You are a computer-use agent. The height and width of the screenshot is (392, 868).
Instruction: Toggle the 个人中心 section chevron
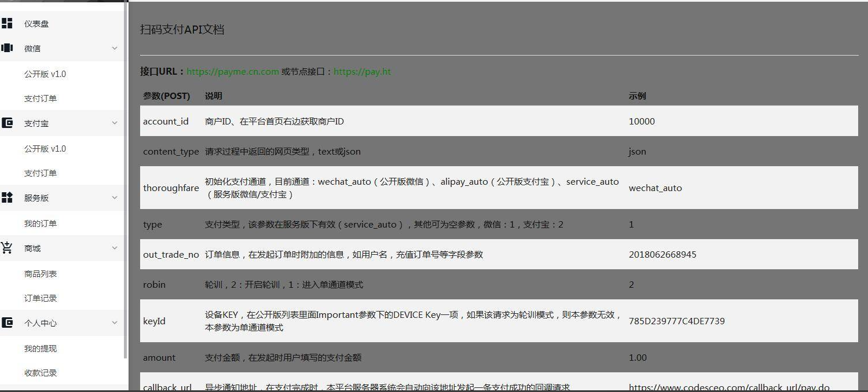coord(115,323)
